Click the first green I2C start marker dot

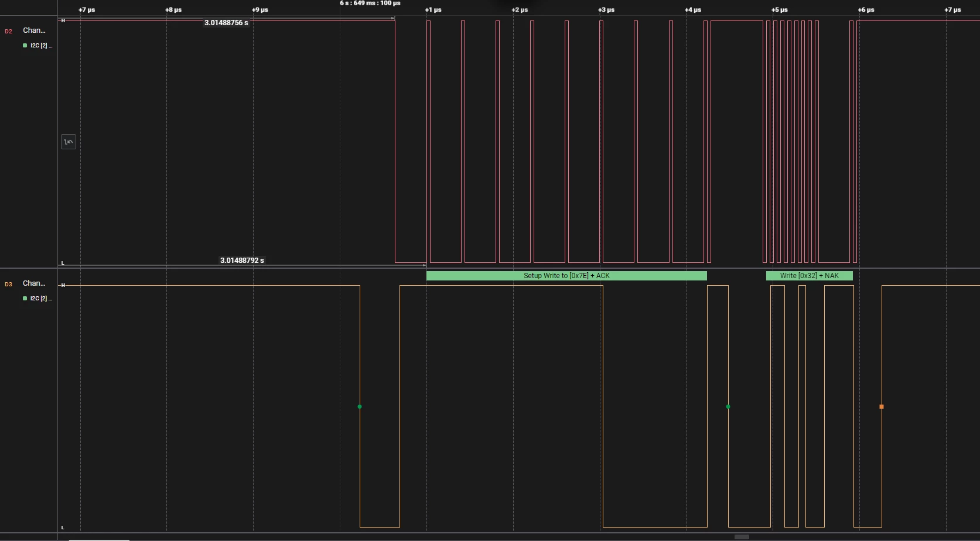pyautogui.click(x=360, y=406)
